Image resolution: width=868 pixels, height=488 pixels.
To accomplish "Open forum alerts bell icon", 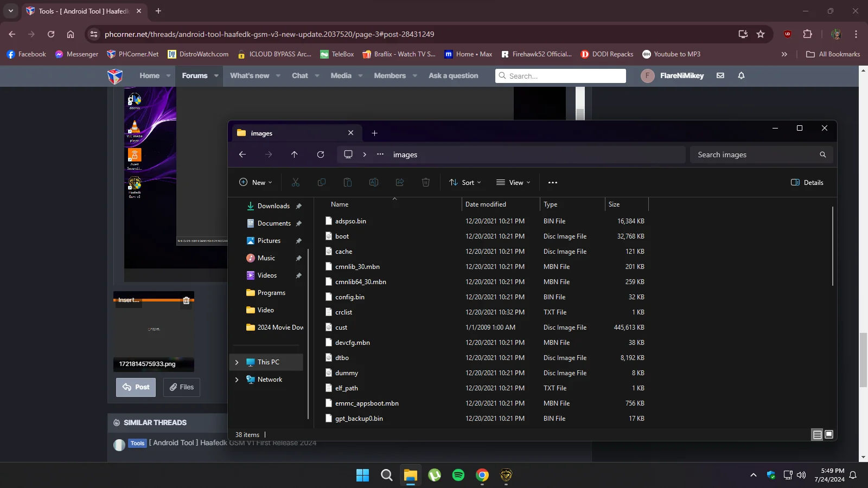I will [x=741, y=76].
